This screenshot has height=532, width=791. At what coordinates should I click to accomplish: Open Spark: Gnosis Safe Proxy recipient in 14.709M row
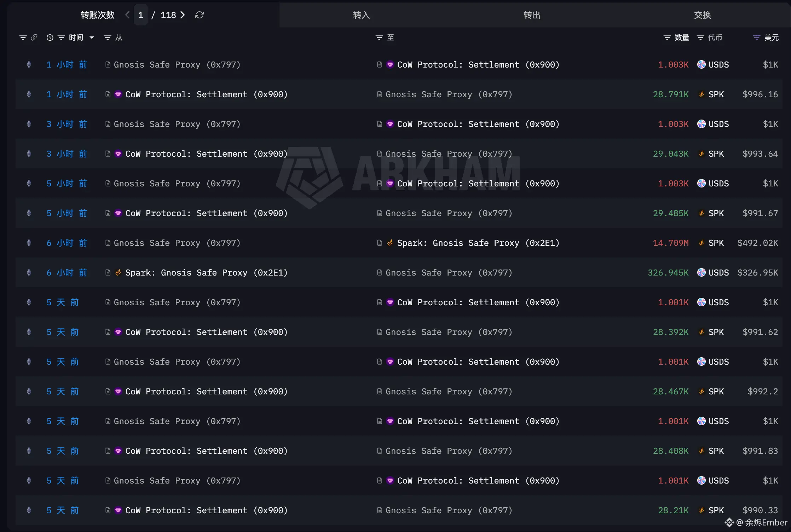(x=478, y=243)
